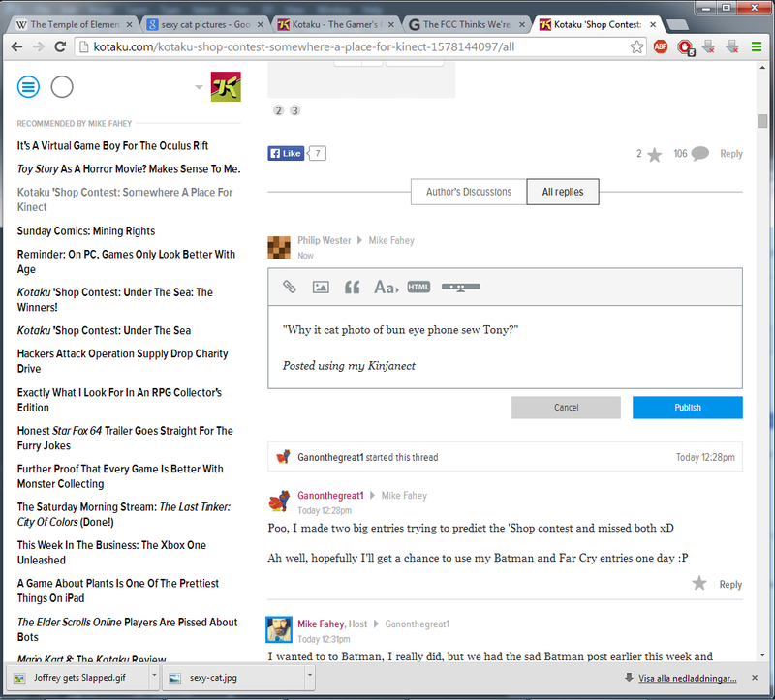The height and width of the screenshot is (700, 775).
Task: Click Ganonthegreat1's avatar beside his comment
Action: tap(279, 502)
